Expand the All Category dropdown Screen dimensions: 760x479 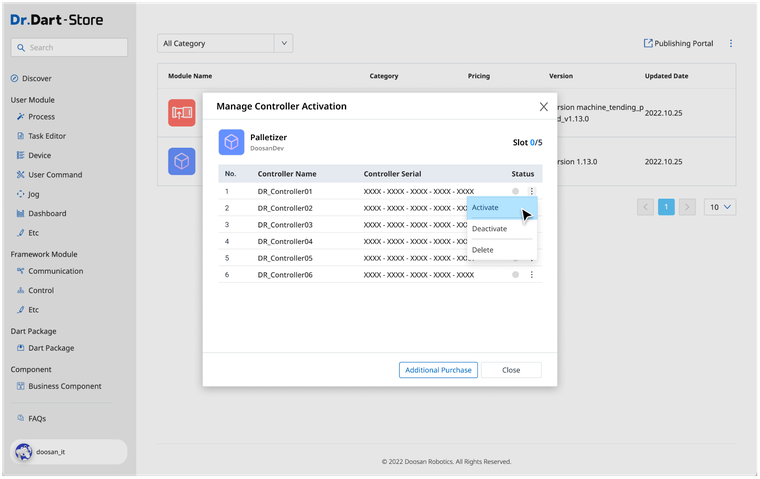227,44
